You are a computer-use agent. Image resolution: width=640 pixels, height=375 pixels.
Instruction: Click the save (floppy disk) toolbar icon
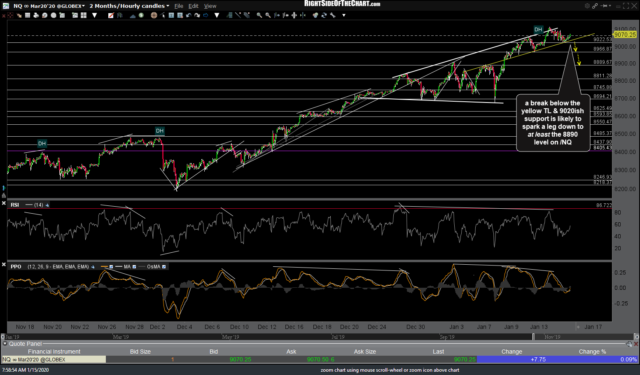[x=27, y=16]
